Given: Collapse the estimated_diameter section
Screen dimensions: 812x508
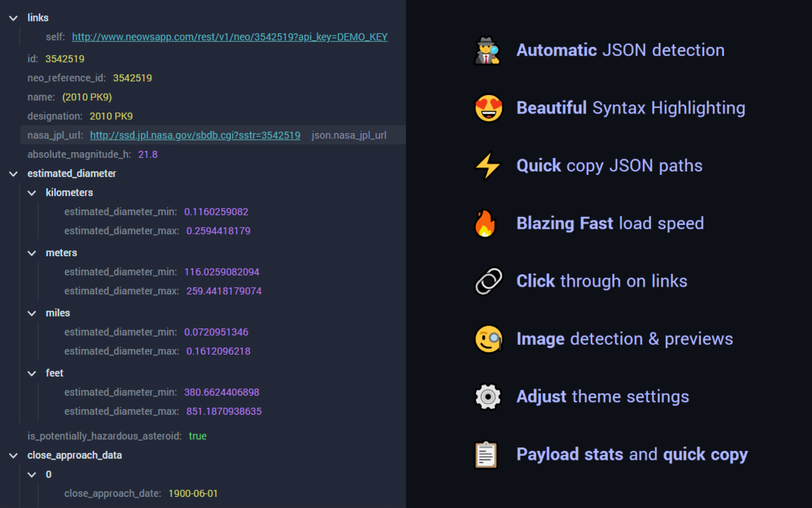Looking at the screenshot, I should click(13, 173).
